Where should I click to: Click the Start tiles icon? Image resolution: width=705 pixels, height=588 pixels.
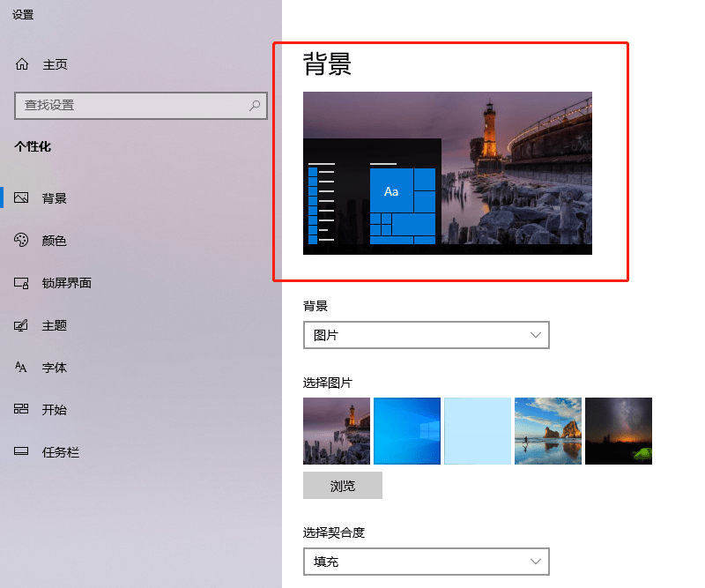pyautogui.click(x=22, y=410)
